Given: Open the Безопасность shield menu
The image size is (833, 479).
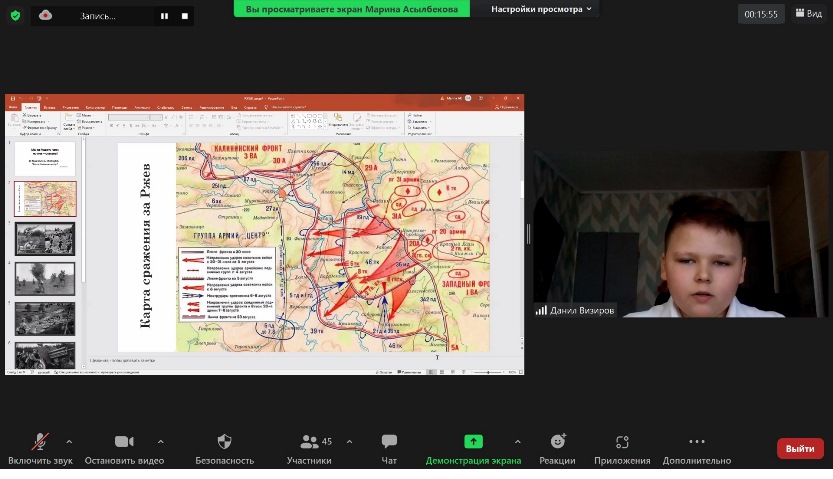Looking at the screenshot, I should pyautogui.click(x=224, y=442).
